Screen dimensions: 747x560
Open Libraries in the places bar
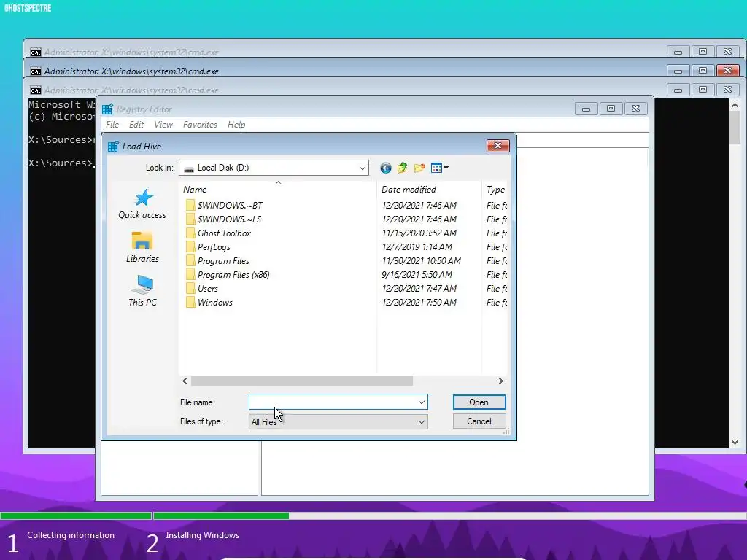coord(142,247)
